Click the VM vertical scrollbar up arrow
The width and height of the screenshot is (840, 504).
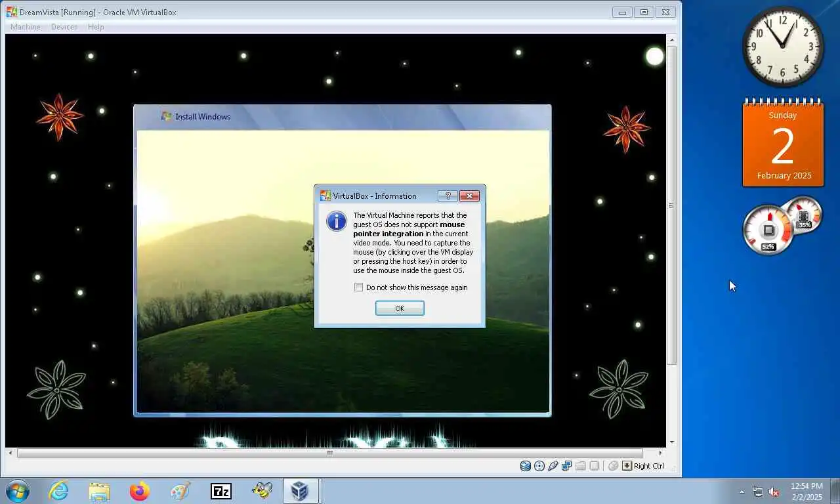[x=671, y=40]
